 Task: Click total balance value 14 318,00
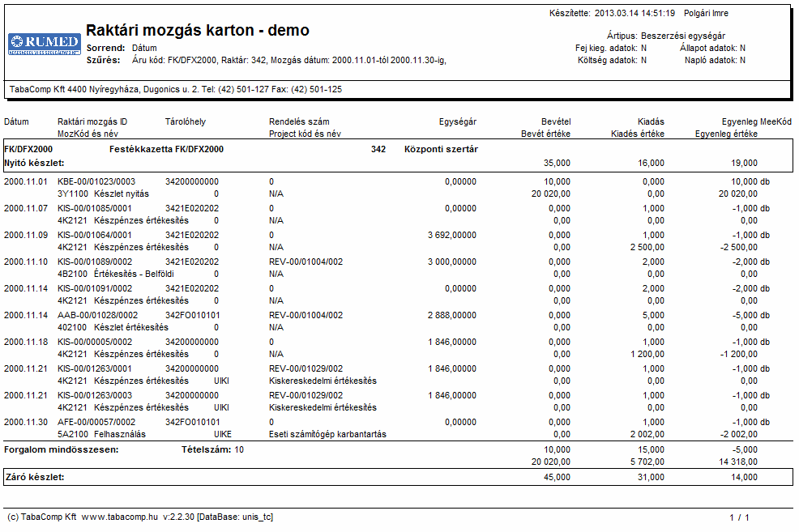738,462
